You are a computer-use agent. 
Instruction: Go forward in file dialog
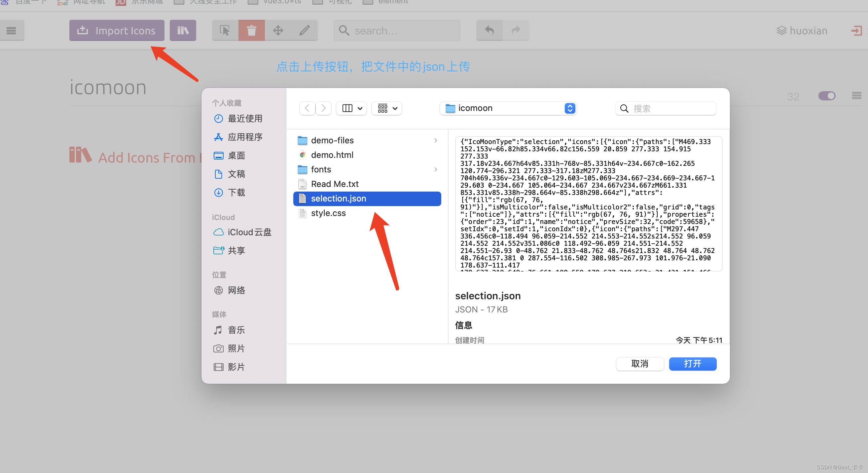coord(323,108)
